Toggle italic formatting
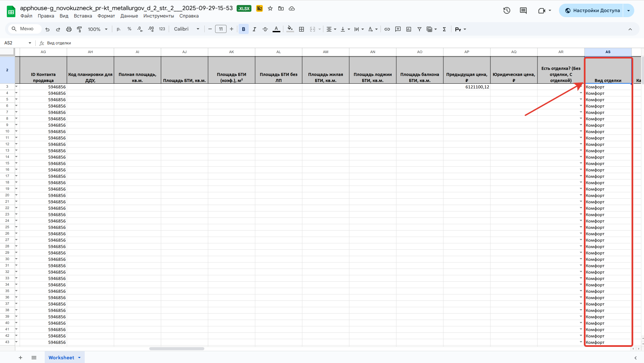 254,29
